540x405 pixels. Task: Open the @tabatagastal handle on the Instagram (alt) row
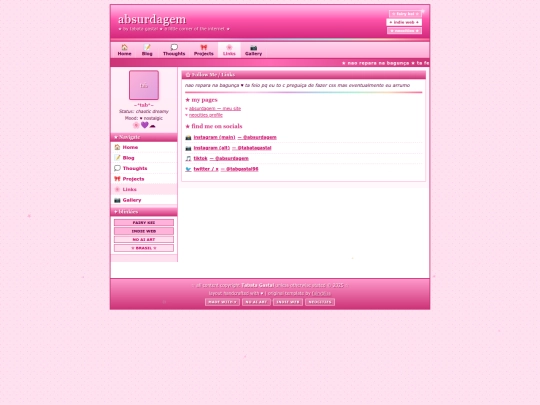252,148
